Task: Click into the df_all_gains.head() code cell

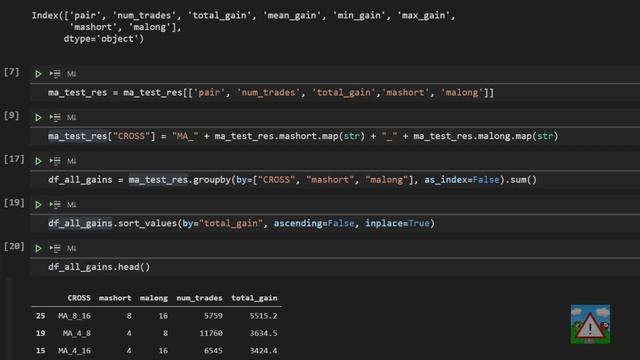Action: 335,267
